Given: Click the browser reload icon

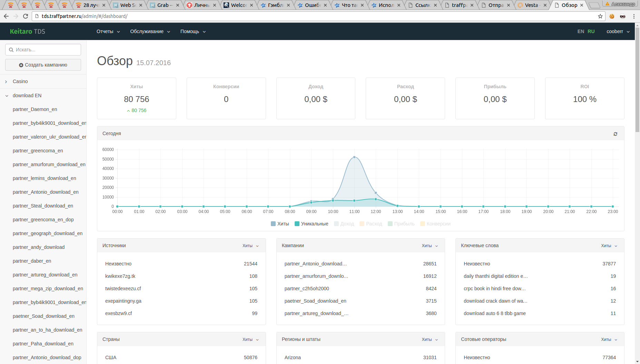Looking at the screenshot, I should [x=26, y=16].
